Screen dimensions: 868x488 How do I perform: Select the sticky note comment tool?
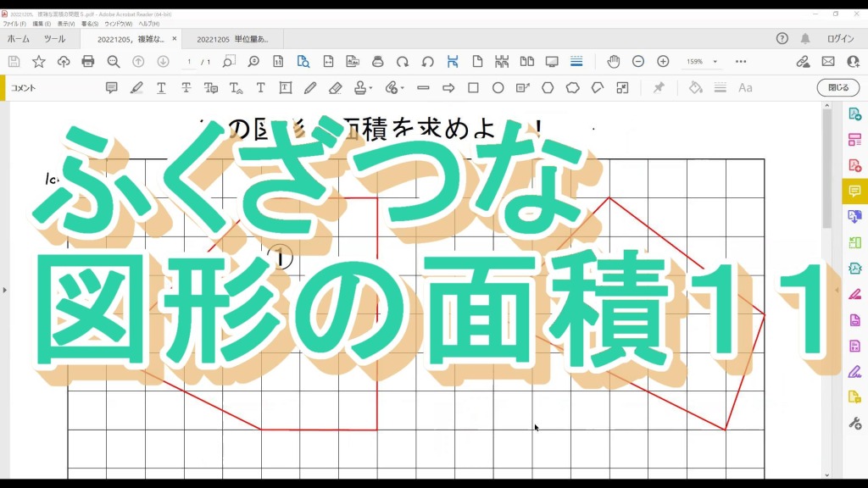(x=111, y=88)
